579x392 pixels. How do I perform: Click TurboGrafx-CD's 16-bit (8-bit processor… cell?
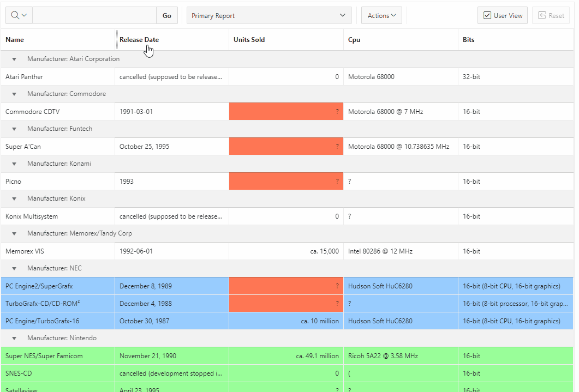(516, 304)
